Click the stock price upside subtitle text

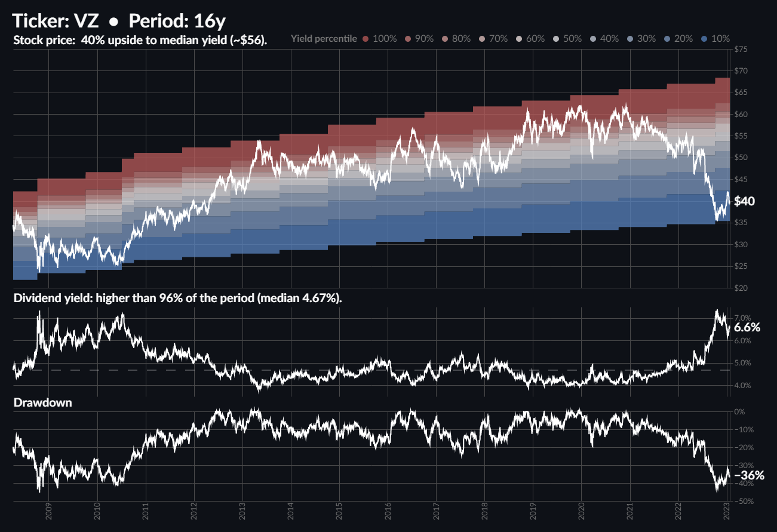point(140,41)
